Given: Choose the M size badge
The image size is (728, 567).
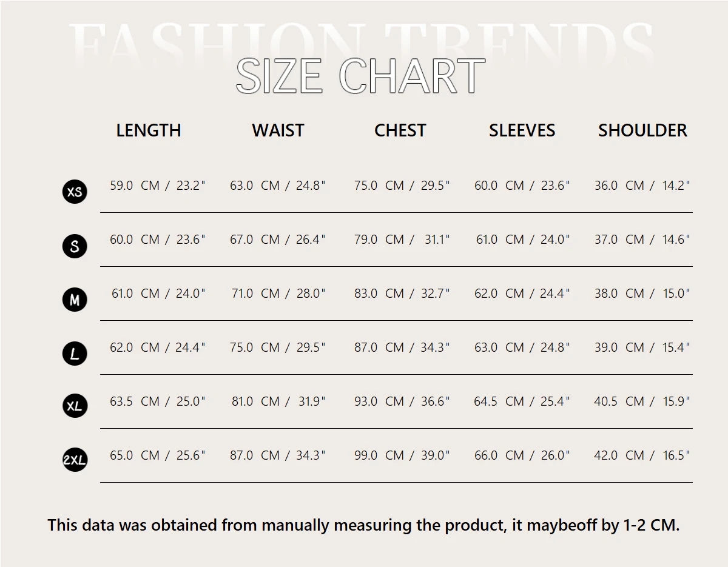Looking at the screenshot, I should (75, 300).
